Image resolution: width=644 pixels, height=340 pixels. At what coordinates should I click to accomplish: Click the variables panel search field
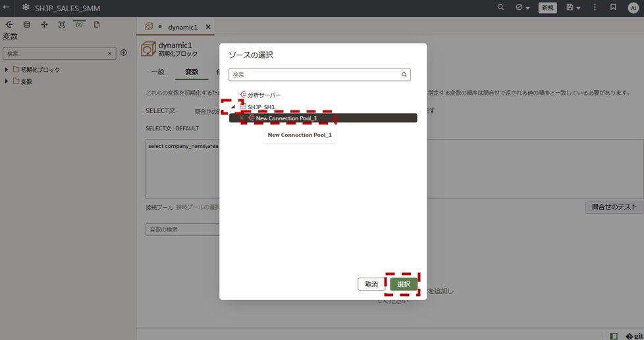click(59, 53)
